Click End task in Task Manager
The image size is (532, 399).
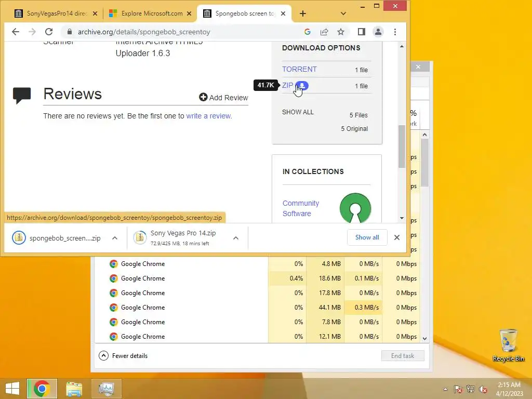(x=403, y=355)
